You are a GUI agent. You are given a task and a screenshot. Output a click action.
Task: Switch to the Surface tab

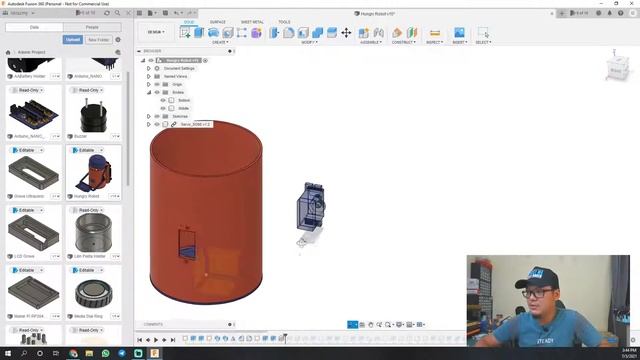(218, 22)
